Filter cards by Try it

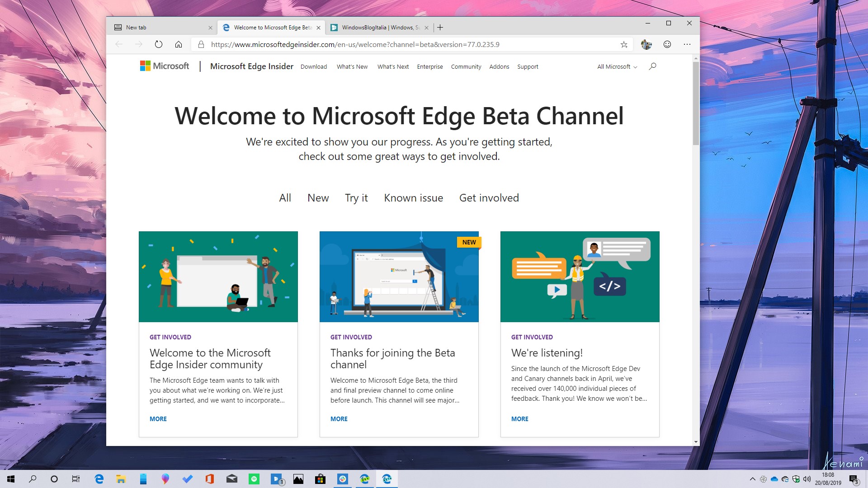tap(356, 198)
